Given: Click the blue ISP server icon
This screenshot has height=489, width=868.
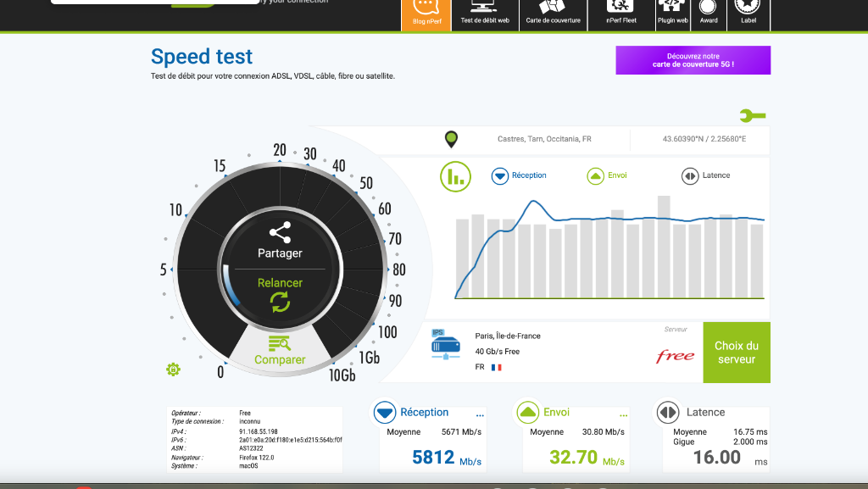Looking at the screenshot, I should click(445, 343).
